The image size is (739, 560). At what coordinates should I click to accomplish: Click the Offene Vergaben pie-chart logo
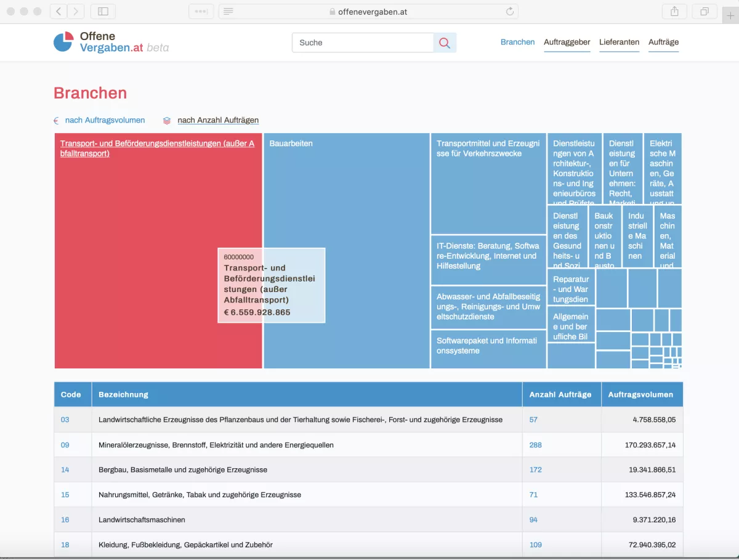63,42
